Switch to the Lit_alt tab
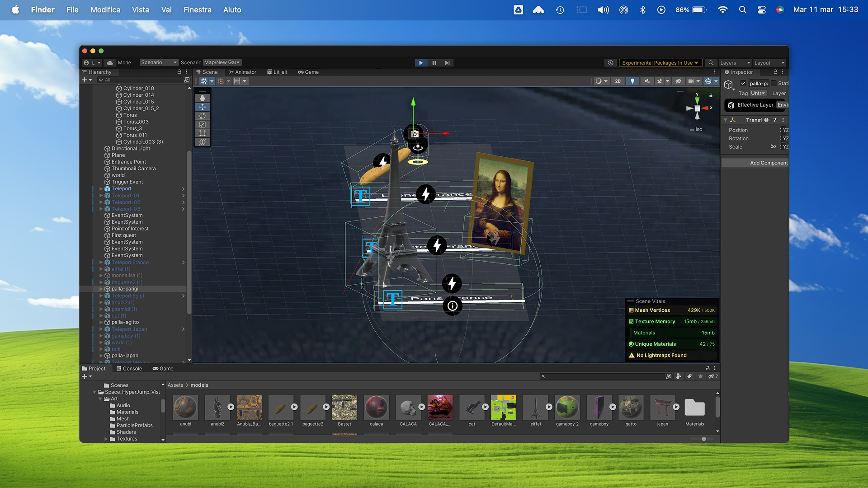 [x=277, y=72]
